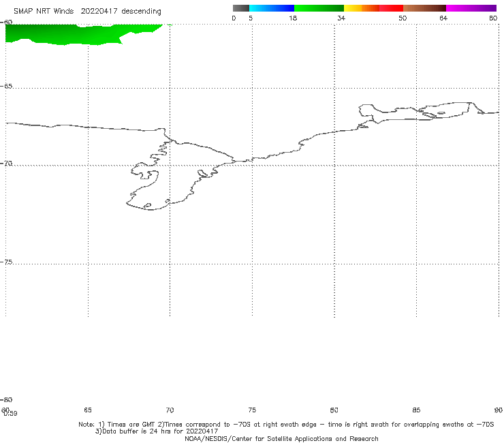Click the color bar label '64'
This screenshot has height=443, width=504.
443,18
